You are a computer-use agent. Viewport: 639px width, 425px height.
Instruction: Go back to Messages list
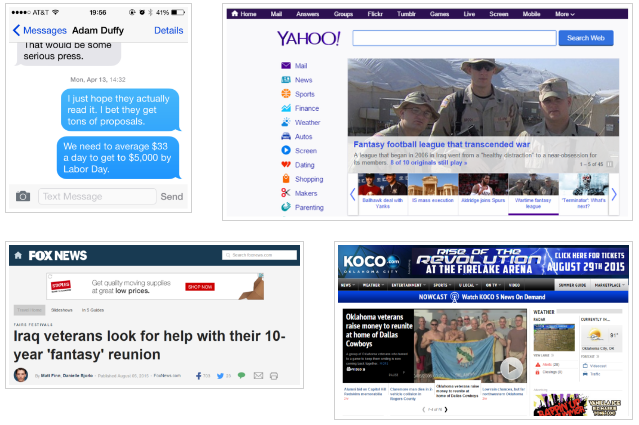click(x=40, y=31)
